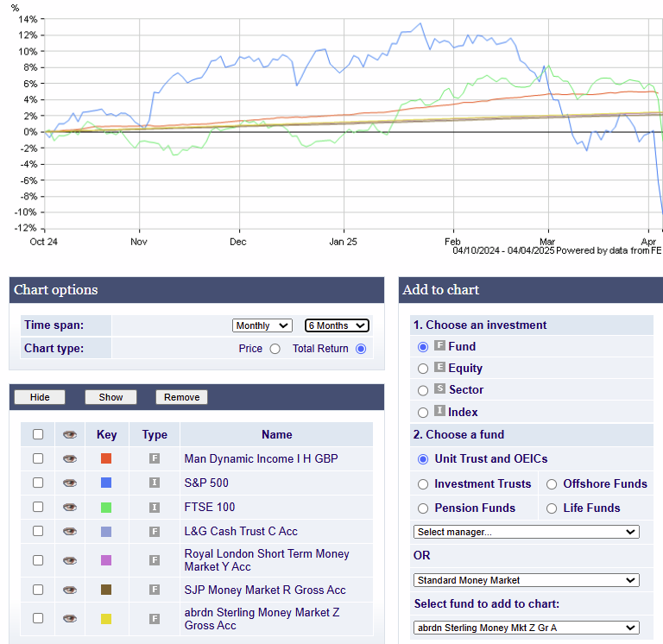Tick the select-all checkbox in table header
Image resolution: width=663 pixels, height=644 pixels.
[x=38, y=434]
